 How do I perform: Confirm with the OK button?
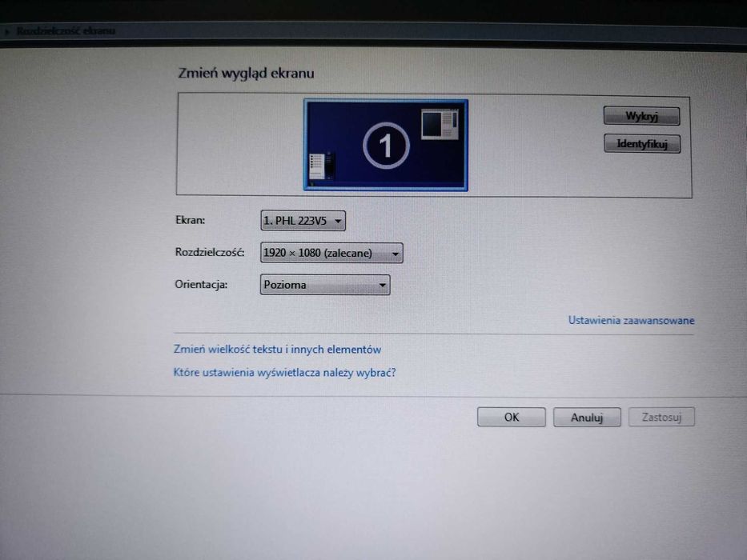[511, 417]
